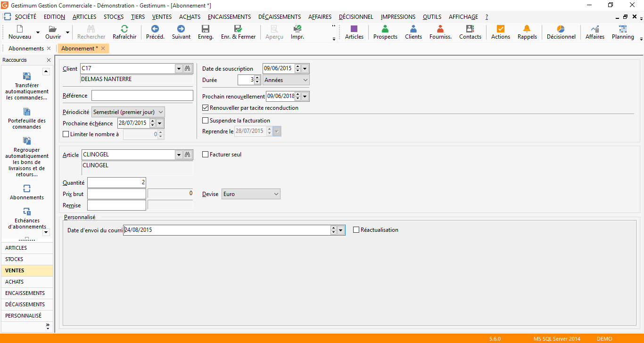Image resolution: width=644 pixels, height=343 pixels.
Task: Open the Prospects icon
Action: (x=385, y=29)
